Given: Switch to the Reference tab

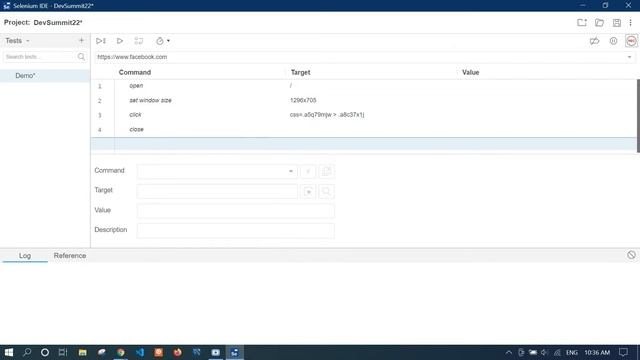Looking at the screenshot, I should (x=70, y=256).
